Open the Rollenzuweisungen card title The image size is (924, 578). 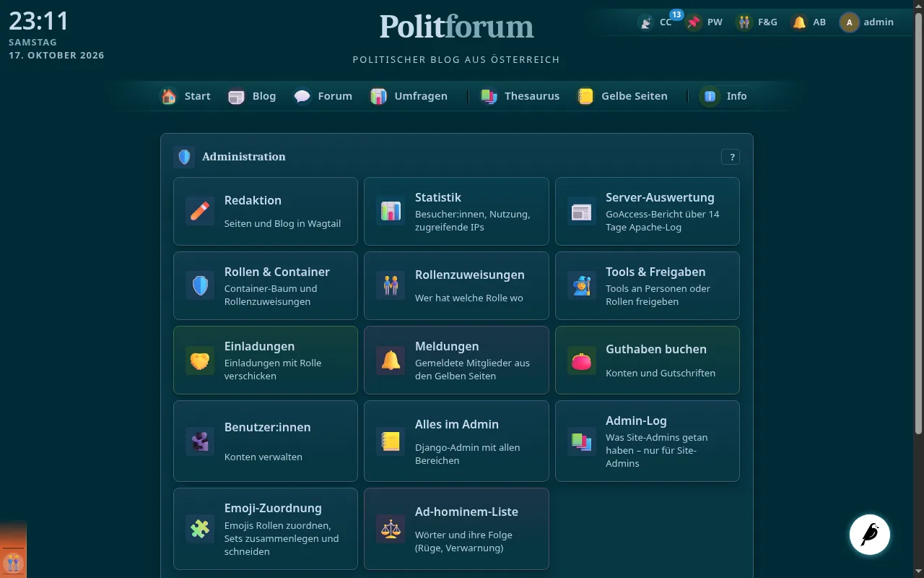click(x=470, y=275)
